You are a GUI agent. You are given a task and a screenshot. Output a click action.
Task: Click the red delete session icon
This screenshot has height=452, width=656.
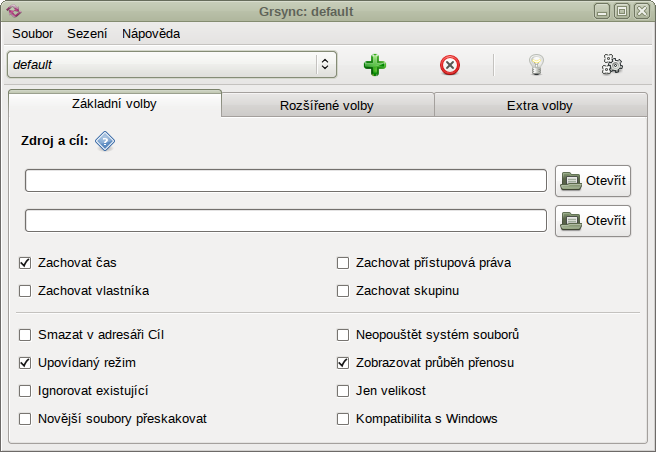(450, 65)
